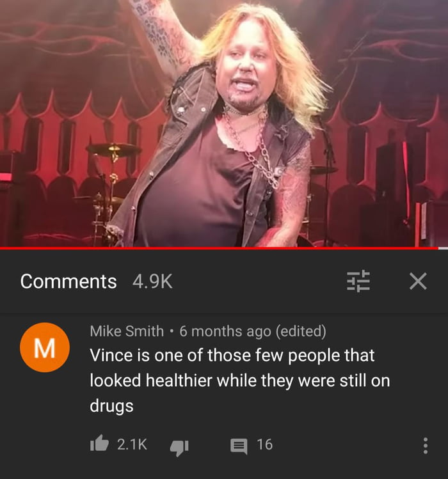Open Mike Smith's channel via username
Viewport: 448px width, 479px height.
click(x=127, y=331)
